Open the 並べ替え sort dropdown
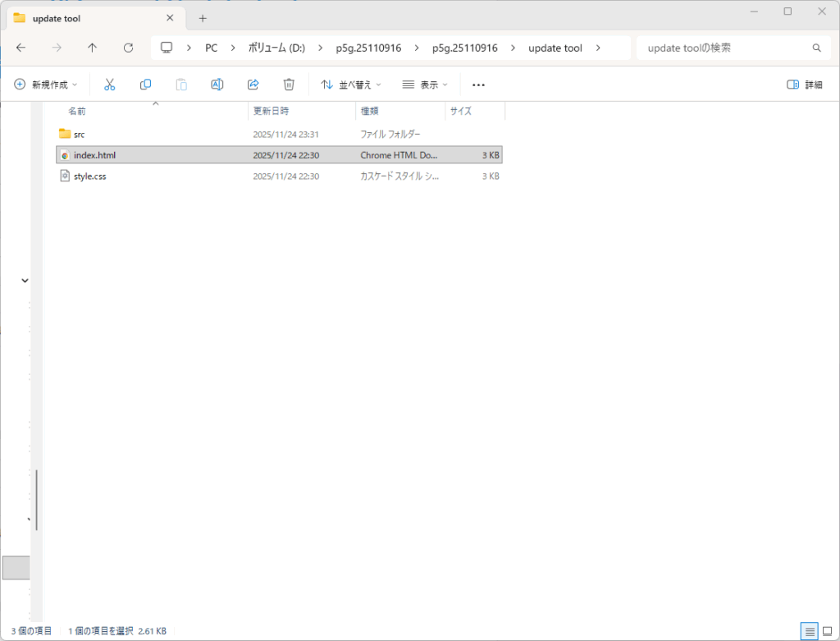 351,85
